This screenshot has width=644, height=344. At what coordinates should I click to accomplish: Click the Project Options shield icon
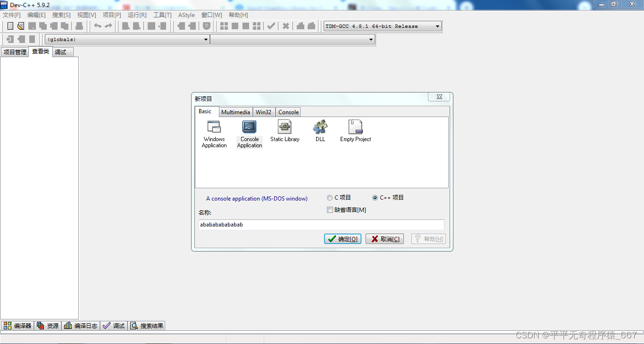pyautogui.click(x=207, y=26)
